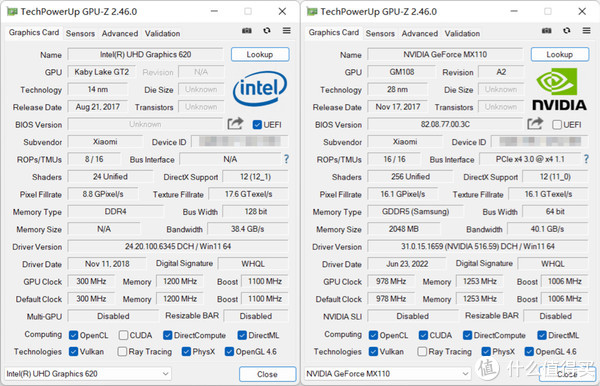Switch to Advanced tab in NVIDIA window
600x386 pixels.
pos(420,34)
